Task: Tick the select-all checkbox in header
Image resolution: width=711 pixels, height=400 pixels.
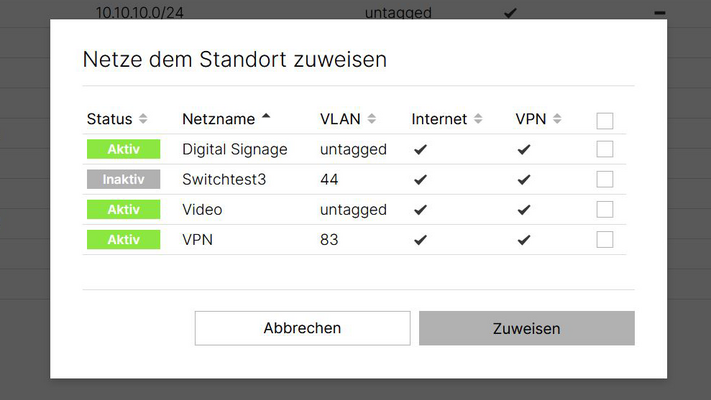Action: coord(604,121)
